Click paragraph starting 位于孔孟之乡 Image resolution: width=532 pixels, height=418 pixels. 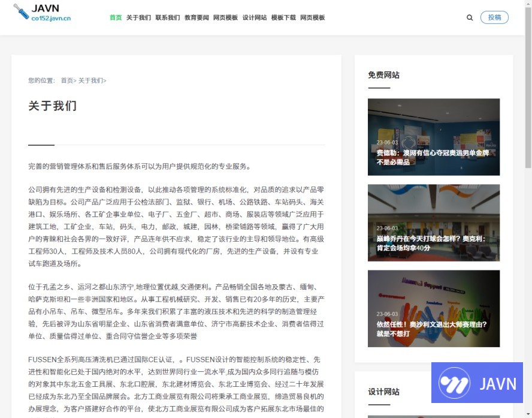[x=176, y=311]
